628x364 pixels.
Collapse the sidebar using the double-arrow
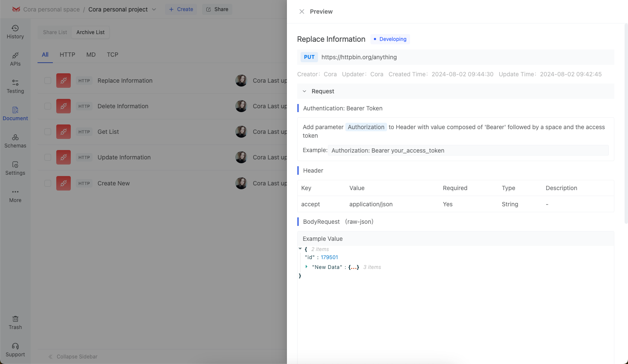pos(50,357)
